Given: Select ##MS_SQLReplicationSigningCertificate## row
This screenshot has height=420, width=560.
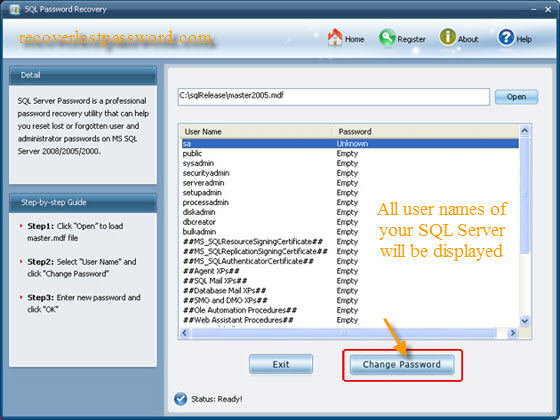Looking at the screenshot, I should click(x=350, y=251).
